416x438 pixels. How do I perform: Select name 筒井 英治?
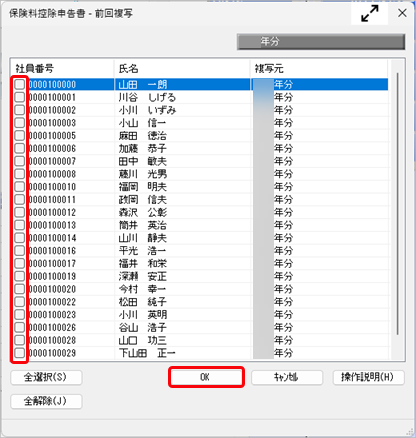pyautogui.click(x=143, y=225)
